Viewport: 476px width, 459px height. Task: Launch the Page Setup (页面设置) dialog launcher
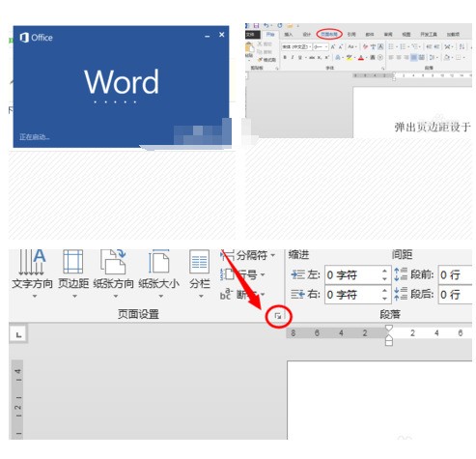click(278, 316)
